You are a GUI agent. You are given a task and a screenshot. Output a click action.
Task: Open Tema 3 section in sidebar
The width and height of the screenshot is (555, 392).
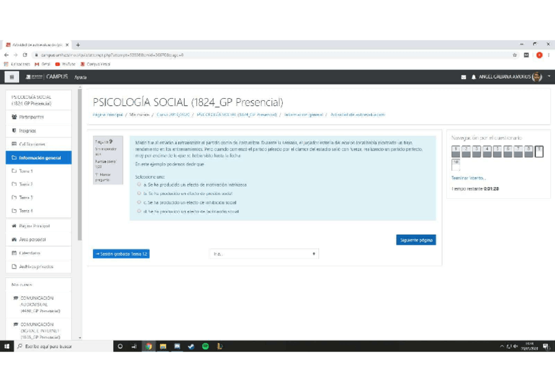(x=39, y=198)
